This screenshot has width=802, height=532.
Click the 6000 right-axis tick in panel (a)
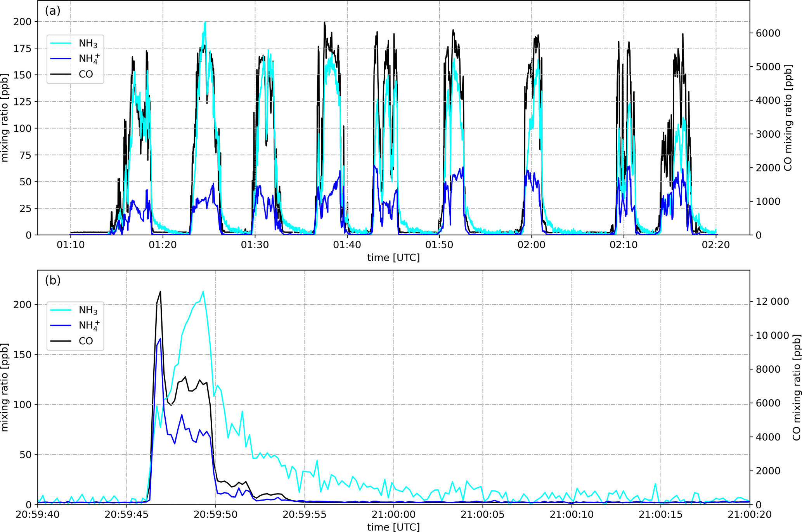[768, 33]
